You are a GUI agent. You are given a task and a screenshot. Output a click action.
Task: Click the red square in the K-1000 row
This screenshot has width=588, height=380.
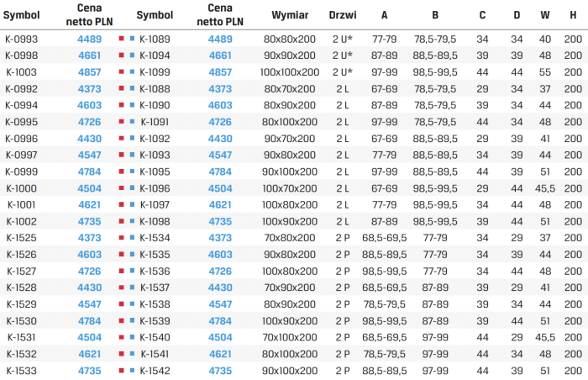click(121, 187)
